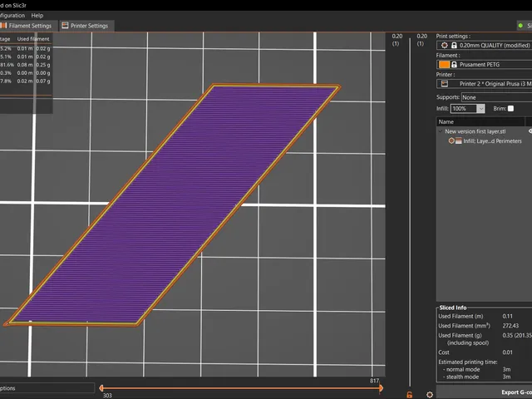Click the Used Filament (mm³) value 272.43
This screenshot has width=532, height=399.
click(x=510, y=325)
